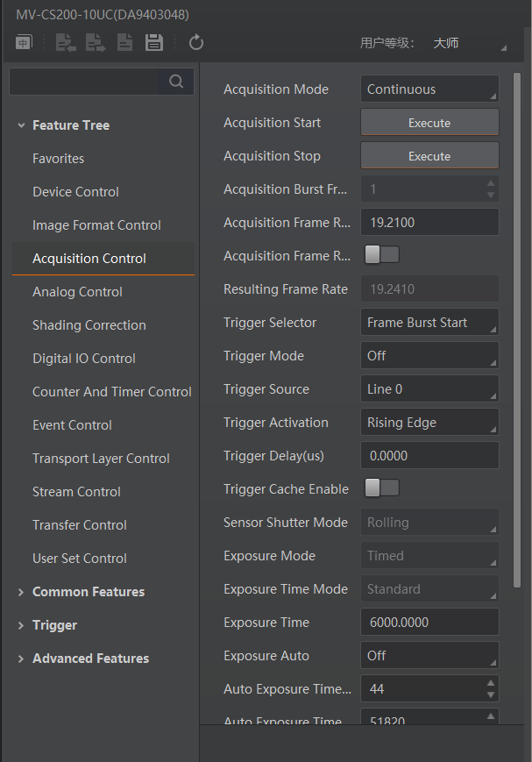Toggle the Acquisition Frame Rate enable switch
Viewport: 532px width, 762px height.
(382, 254)
